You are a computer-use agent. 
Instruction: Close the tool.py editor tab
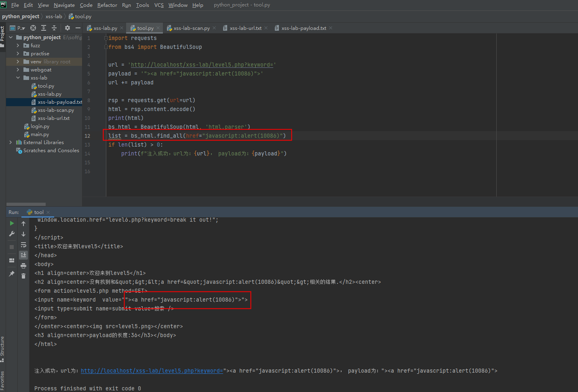pyautogui.click(x=158, y=28)
